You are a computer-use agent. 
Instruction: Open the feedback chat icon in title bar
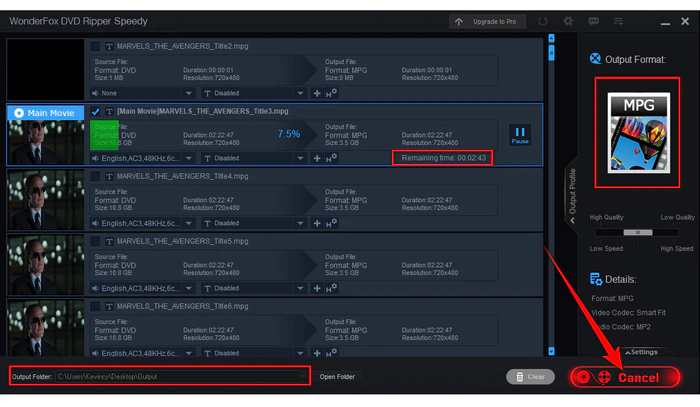pos(593,21)
